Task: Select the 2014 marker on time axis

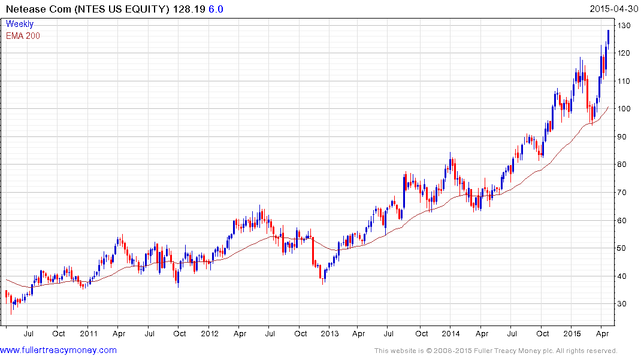Action: click(451, 333)
